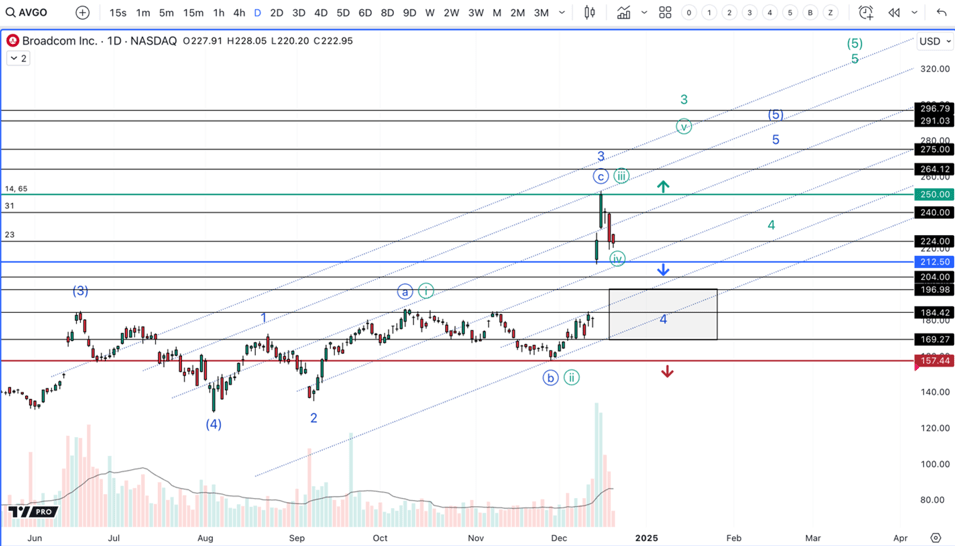Click the undo arrow icon
The image size is (955, 546).
coord(941,13)
